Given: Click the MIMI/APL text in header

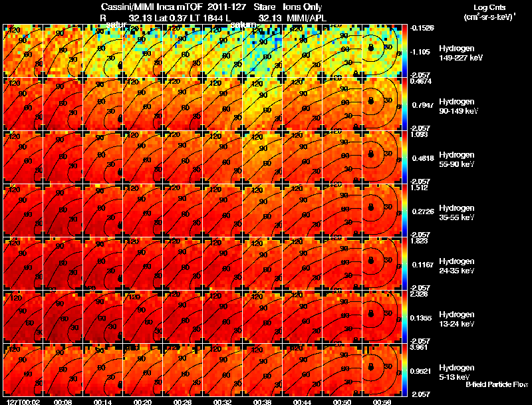Looking at the screenshot, I should (307, 18).
